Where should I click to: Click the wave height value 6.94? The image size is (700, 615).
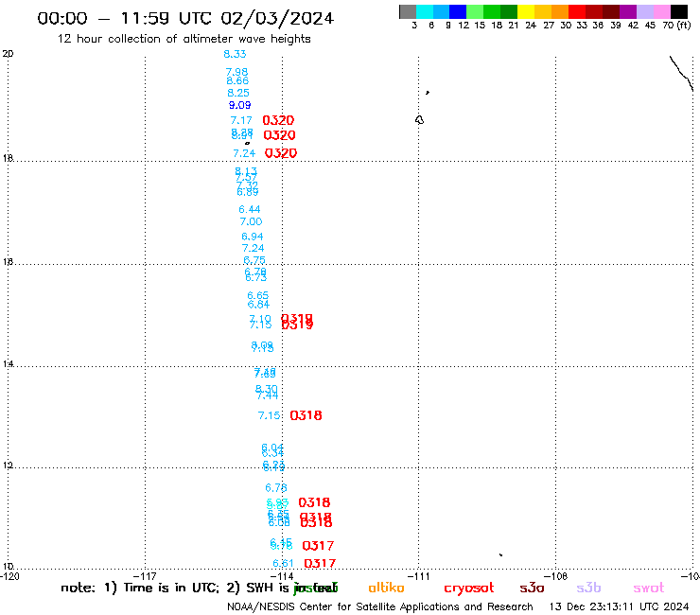point(253,237)
